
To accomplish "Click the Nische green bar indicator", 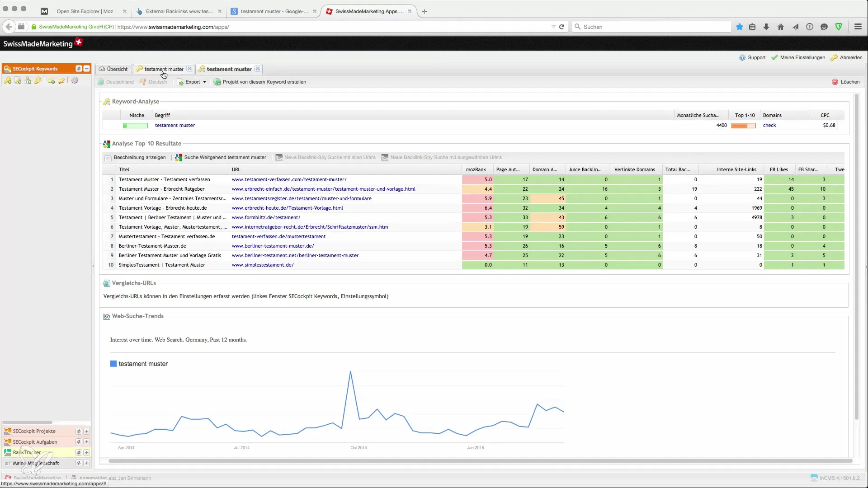I will point(136,126).
